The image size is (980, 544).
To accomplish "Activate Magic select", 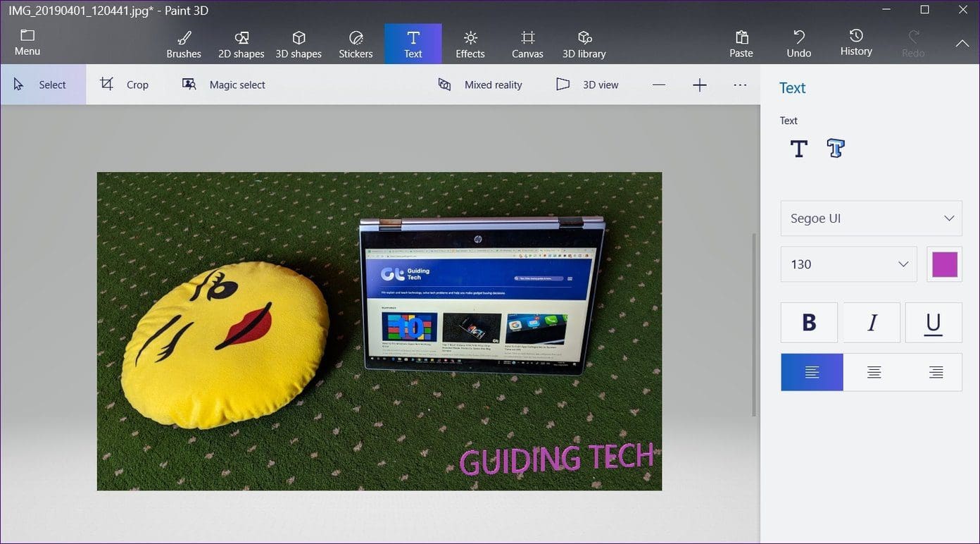I will tap(224, 85).
